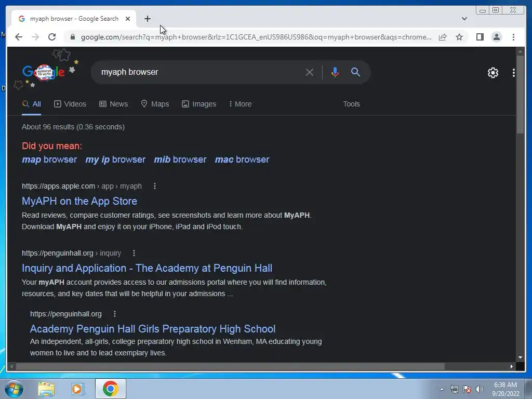Open 'Academy Penguin Hall Girls Preparatory' result

coord(153,329)
